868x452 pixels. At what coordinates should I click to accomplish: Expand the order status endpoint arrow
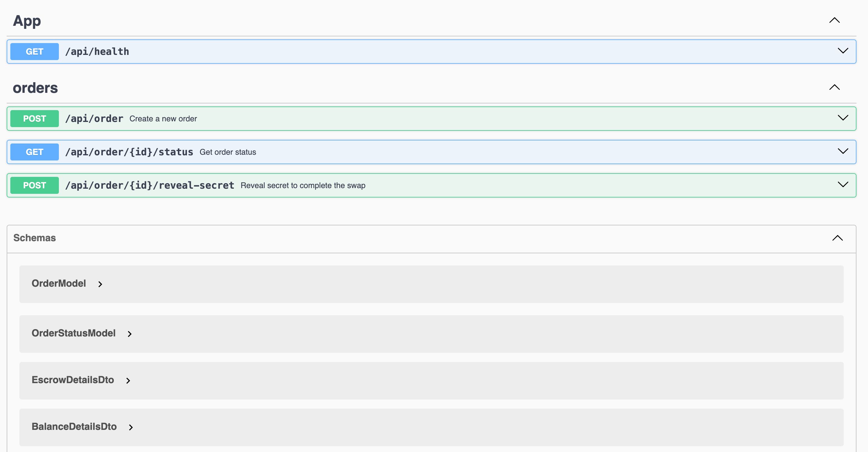click(x=843, y=151)
